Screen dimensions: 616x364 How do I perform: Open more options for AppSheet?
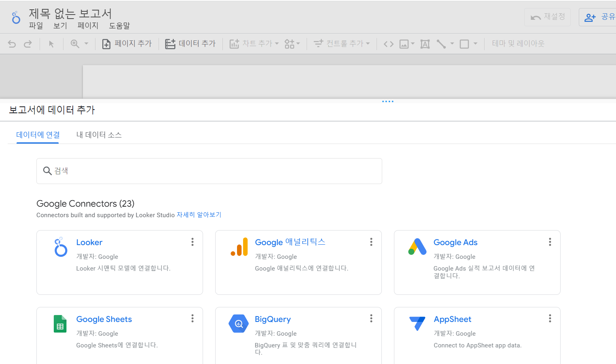pyautogui.click(x=550, y=319)
